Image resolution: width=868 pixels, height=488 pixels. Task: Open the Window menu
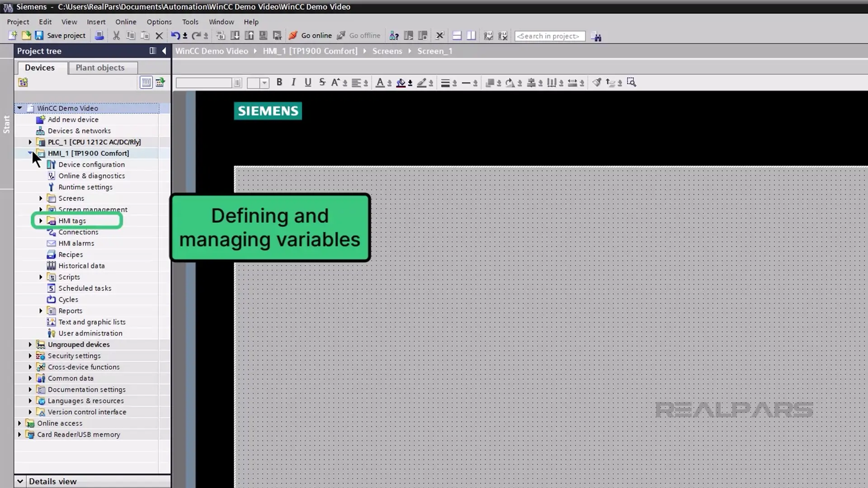click(x=222, y=22)
